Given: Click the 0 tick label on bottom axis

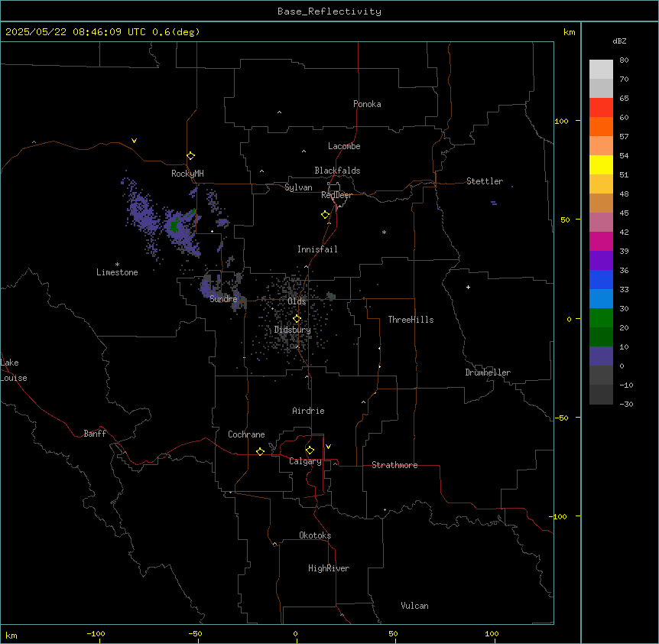Looking at the screenshot, I should (x=295, y=633).
